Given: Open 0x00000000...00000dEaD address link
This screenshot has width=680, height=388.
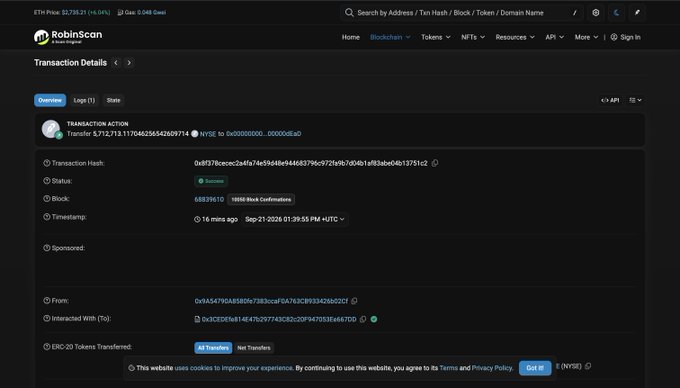Looking at the screenshot, I should pyautogui.click(x=264, y=134).
